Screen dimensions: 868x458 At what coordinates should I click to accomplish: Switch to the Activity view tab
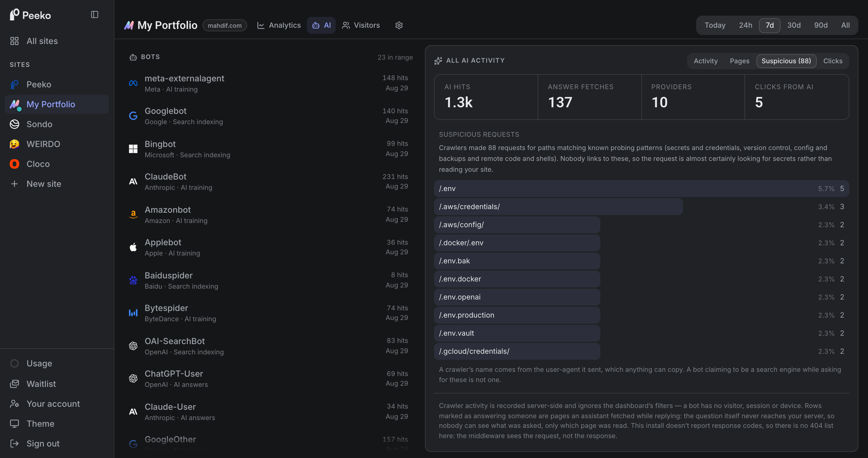706,61
